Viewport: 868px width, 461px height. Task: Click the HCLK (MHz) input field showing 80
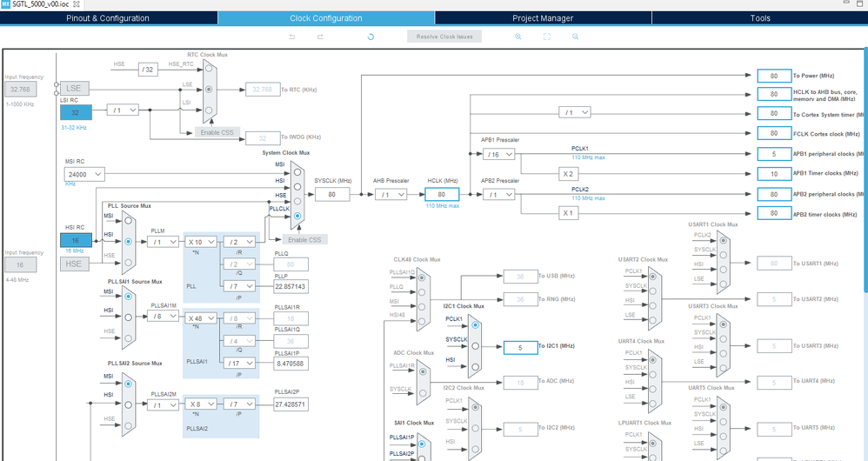tap(442, 194)
